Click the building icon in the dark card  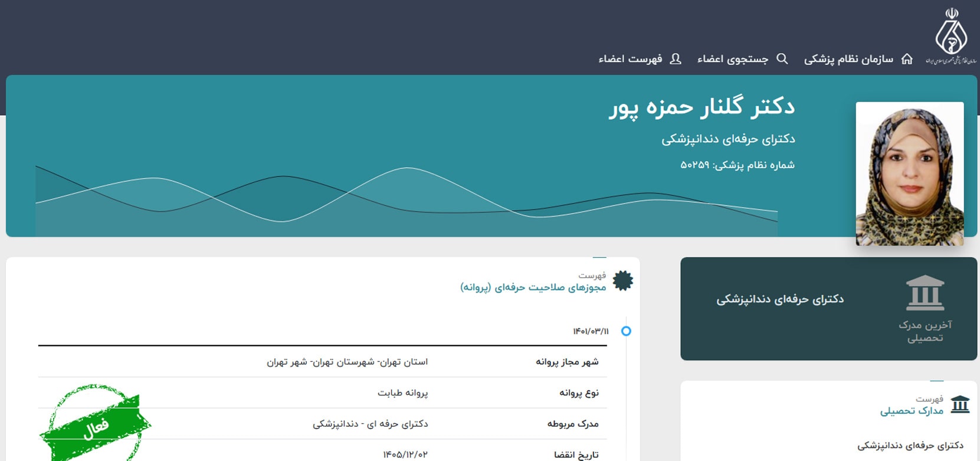(925, 293)
